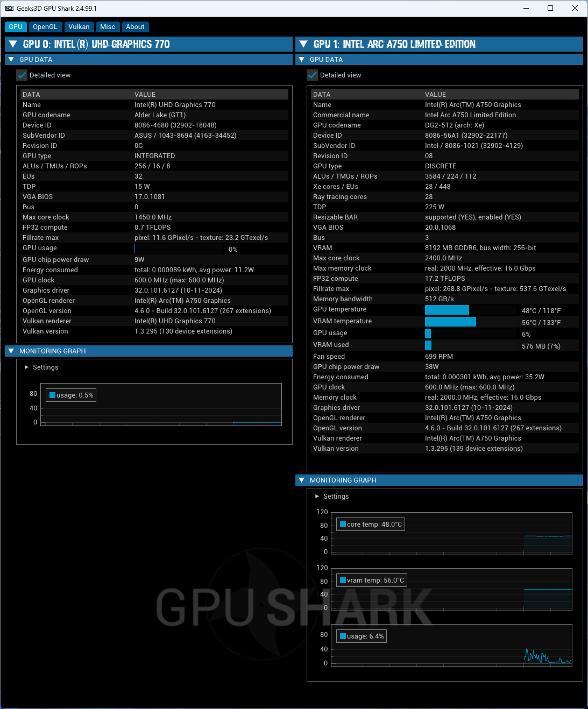Collapse GPU DATA section under GPU 0
This screenshot has height=709, width=588.
[148, 60]
